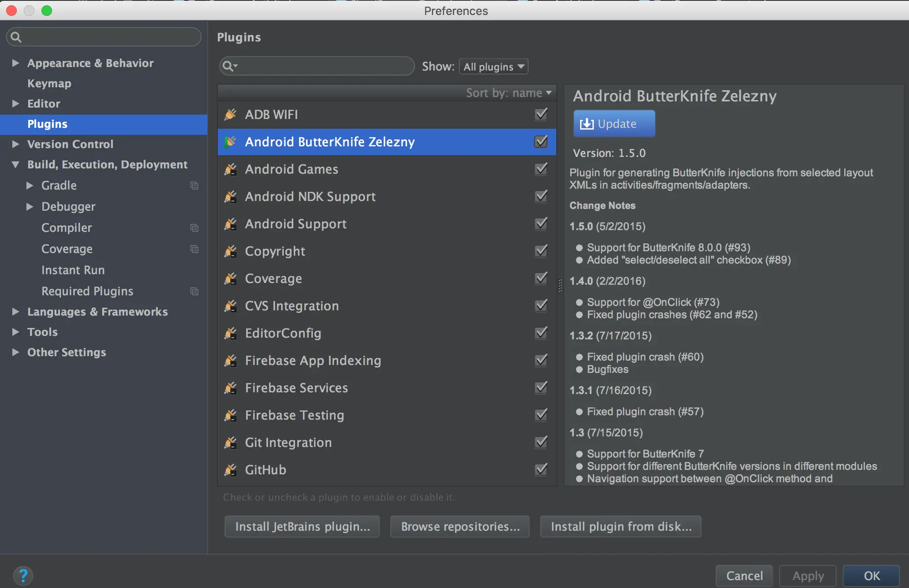Click the GitHub plugin icon
Screen dimensions: 909x588
tap(231, 470)
